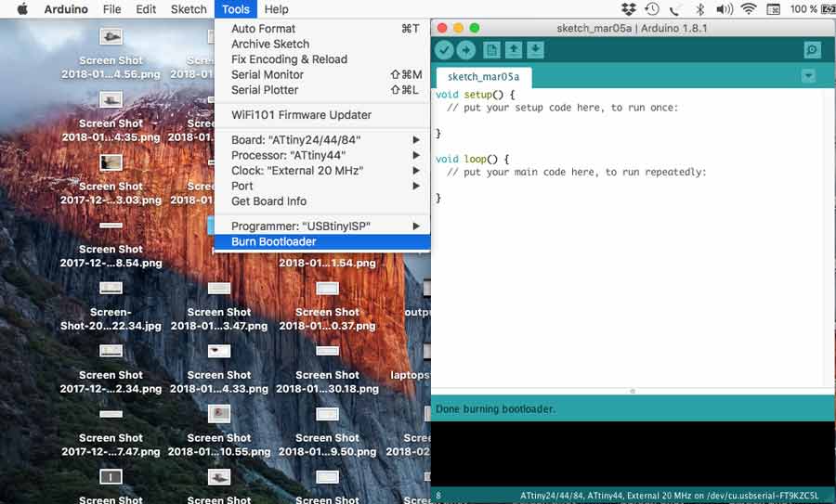Click the Dropbox icon in menu bar
The image size is (836, 504).
pos(629,9)
